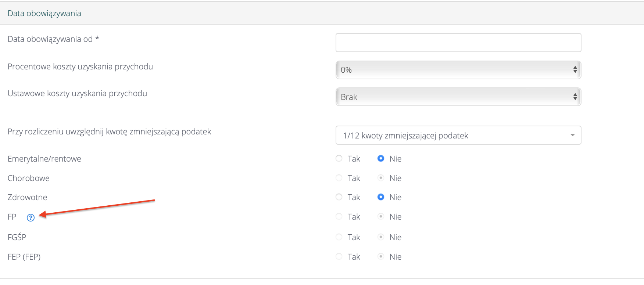This screenshot has height=285, width=644.
Task: Set FP option to Nie
Action: (x=381, y=217)
